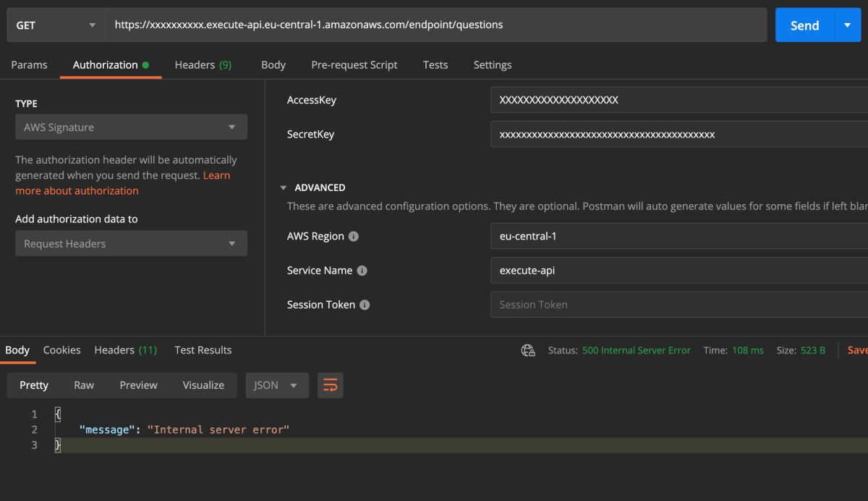Click the Send button
This screenshot has width=868, height=501.
click(804, 25)
